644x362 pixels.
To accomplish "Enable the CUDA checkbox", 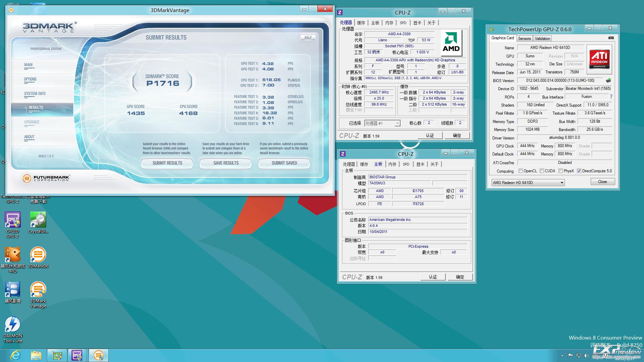I will [x=542, y=171].
